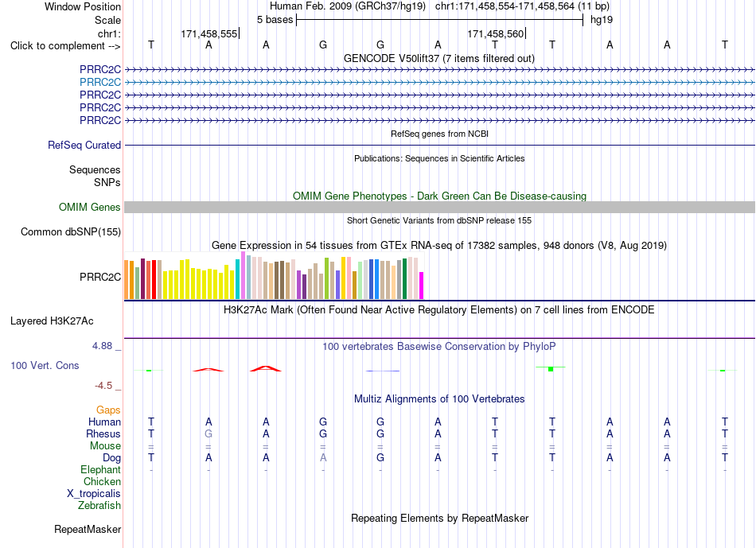Open 'Short Genetic Variants from dbSNP release 155'

point(439,221)
